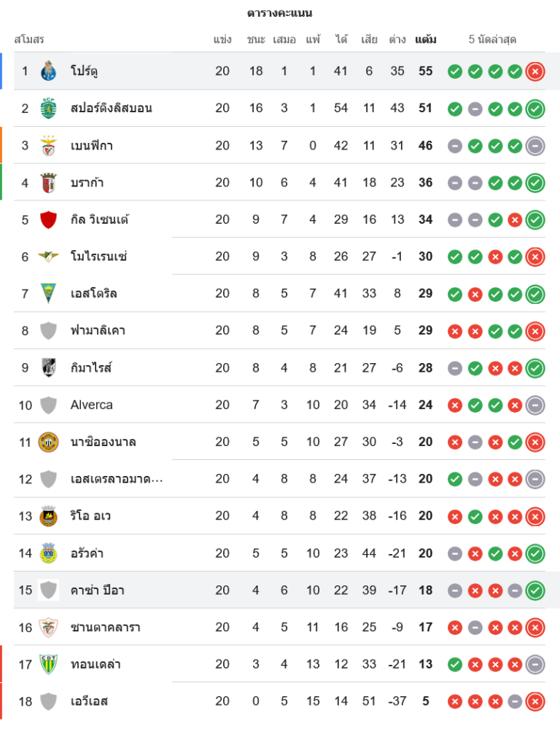Click the Benfica club crest icon
The height and width of the screenshot is (729, 560).
point(48,145)
